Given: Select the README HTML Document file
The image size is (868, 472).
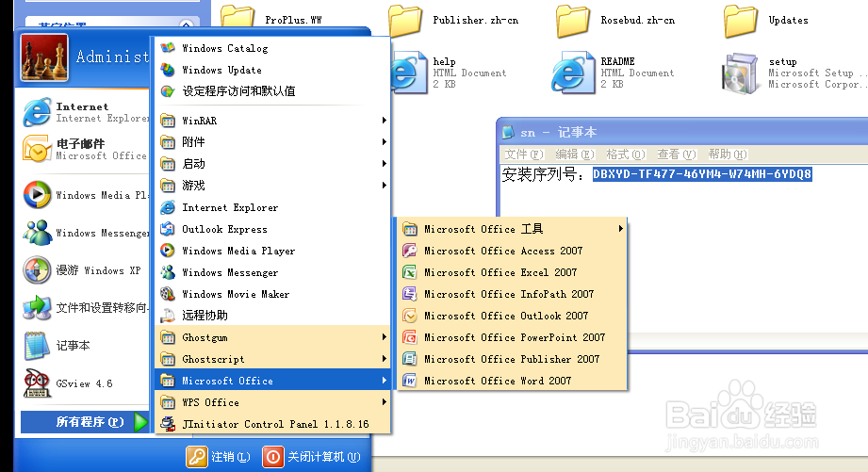Looking at the screenshot, I should point(614,73).
